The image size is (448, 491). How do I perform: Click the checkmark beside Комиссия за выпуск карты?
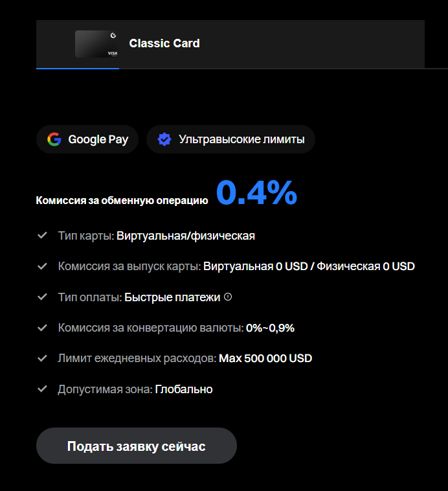[x=43, y=266]
